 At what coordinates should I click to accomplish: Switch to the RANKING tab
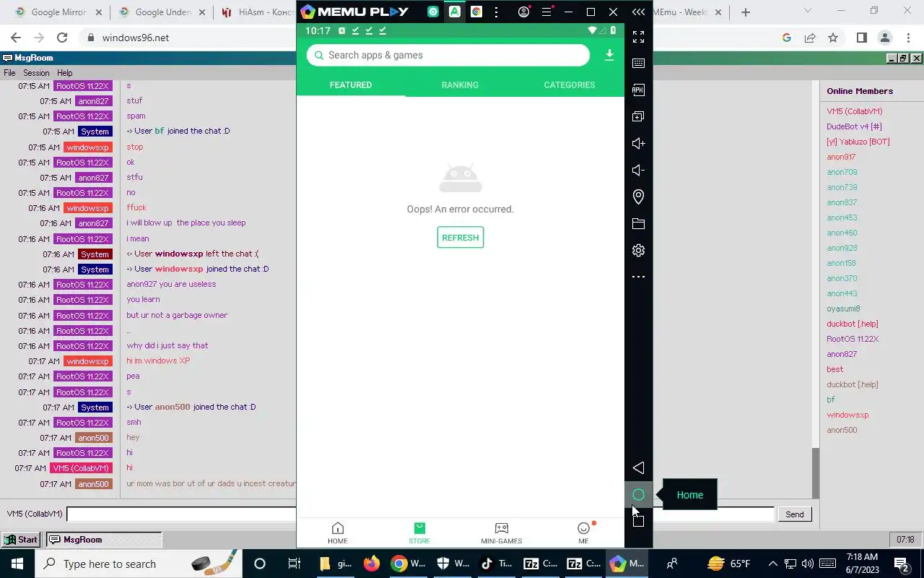[x=460, y=85]
